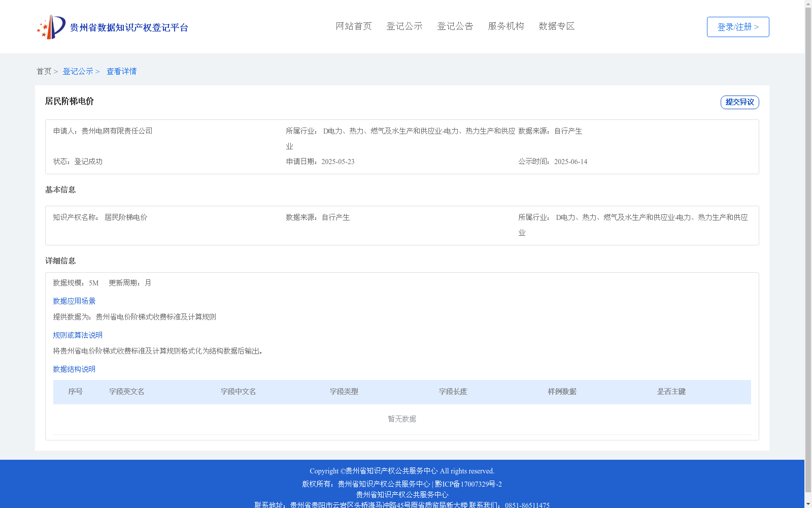Click the 查看详情 breadcrumb
Image resolution: width=812 pixels, height=508 pixels.
[121, 71]
